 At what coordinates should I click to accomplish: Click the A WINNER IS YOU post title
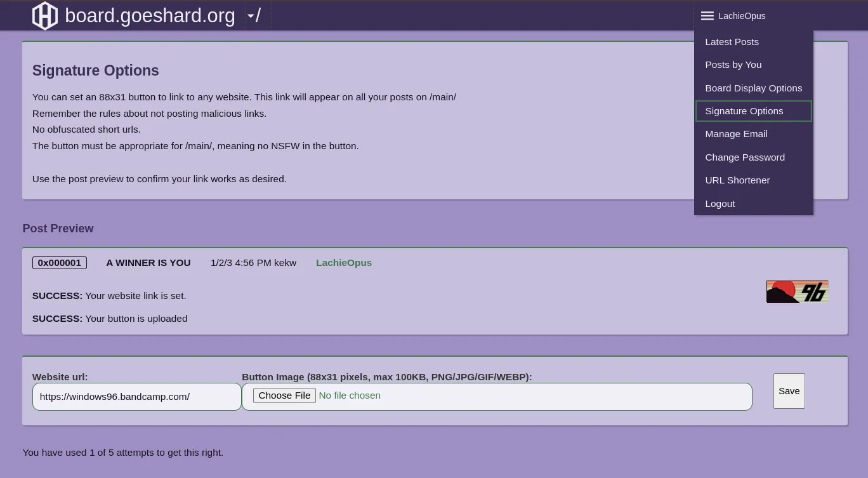148,263
